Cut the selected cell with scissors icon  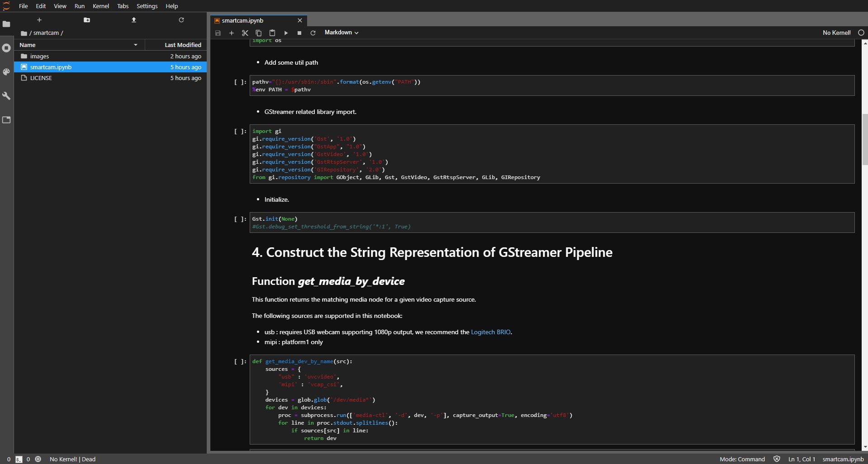pyautogui.click(x=245, y=33)
